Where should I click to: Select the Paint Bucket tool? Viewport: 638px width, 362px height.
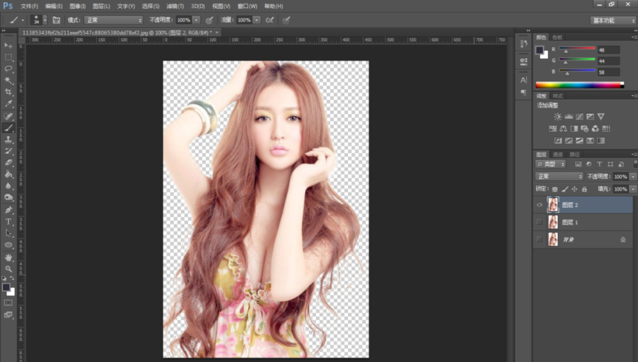9,174
